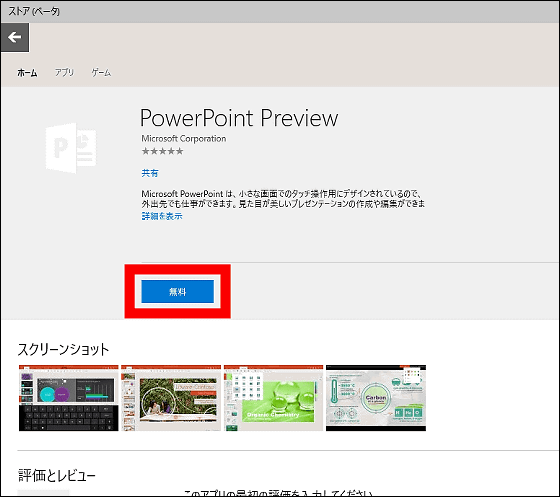Viewport: 560px width, 497px height.
Task: Click the Microsoft Corporation publisher name
Action: (184, 139)
